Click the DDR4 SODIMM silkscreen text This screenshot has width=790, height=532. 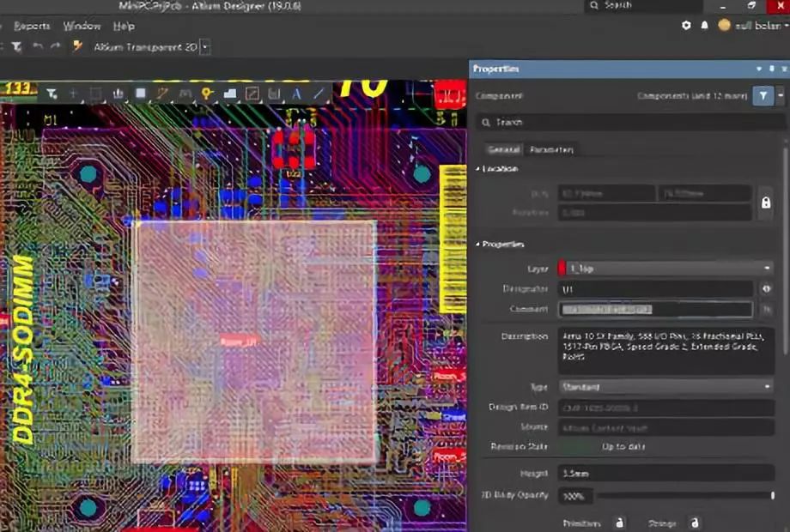[22, 351]
